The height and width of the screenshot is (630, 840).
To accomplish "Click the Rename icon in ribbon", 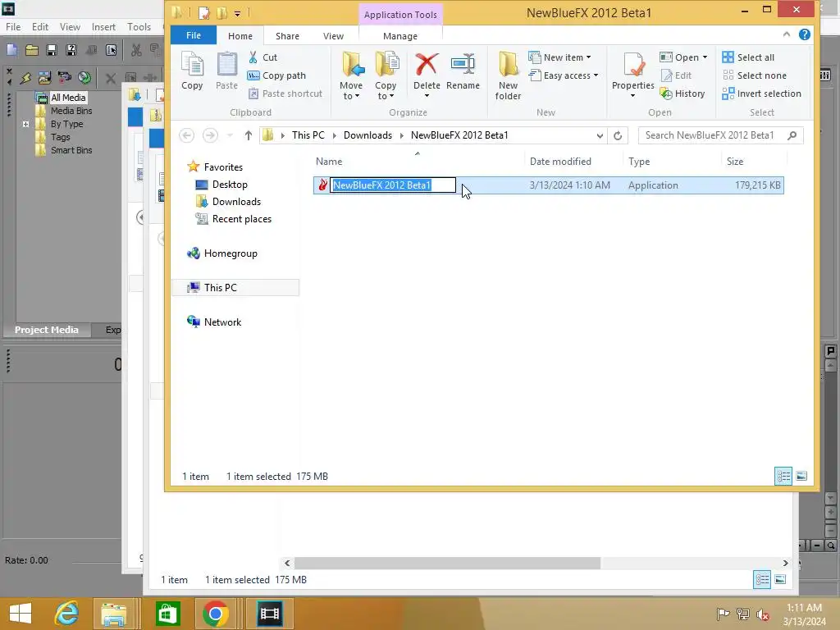I will [x=463, y=65].
